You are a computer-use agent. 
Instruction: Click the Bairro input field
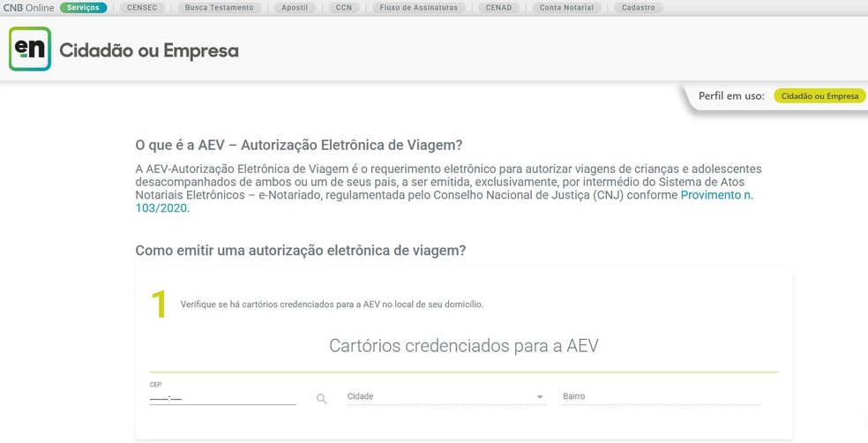pos(662,396)
